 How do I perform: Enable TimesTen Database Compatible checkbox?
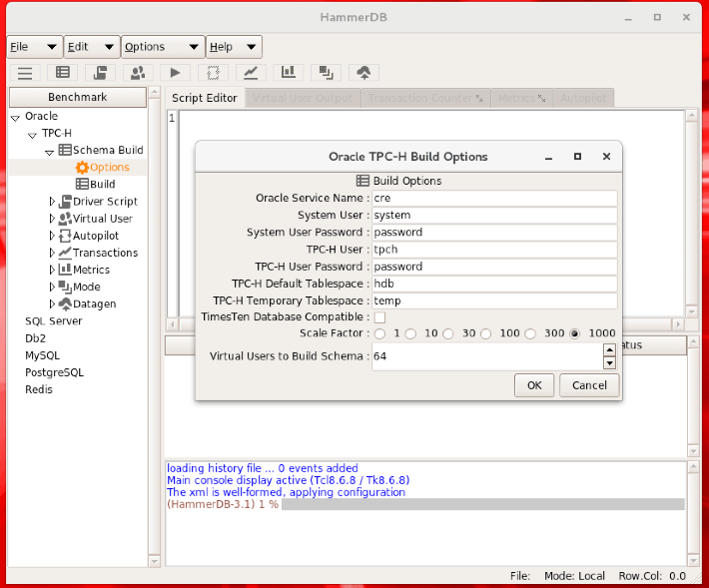click(379, 317)
